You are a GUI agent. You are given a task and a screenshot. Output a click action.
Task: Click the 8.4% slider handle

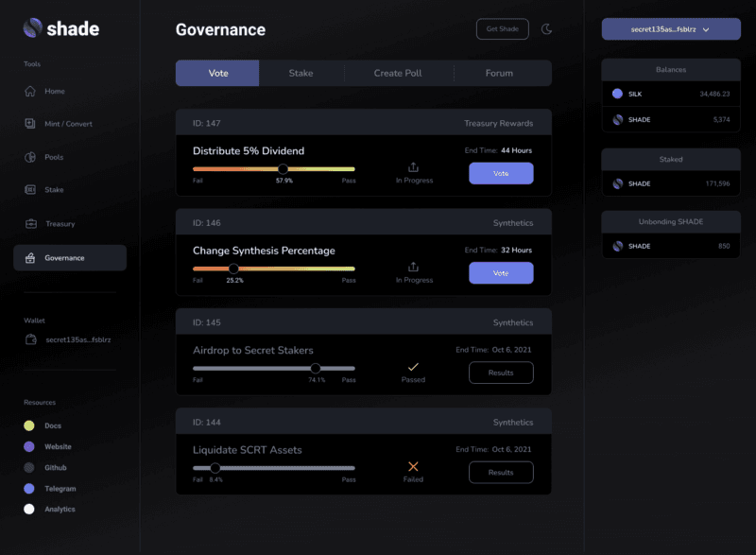pyautogui.click(x=215, y=468)
